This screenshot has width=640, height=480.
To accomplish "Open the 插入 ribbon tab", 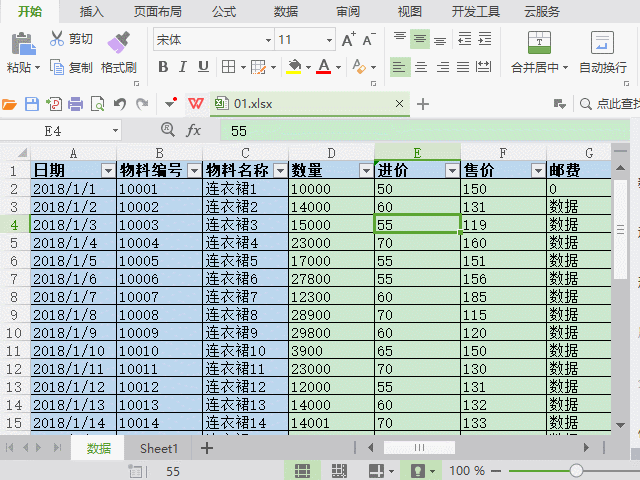I will [92, 11].
